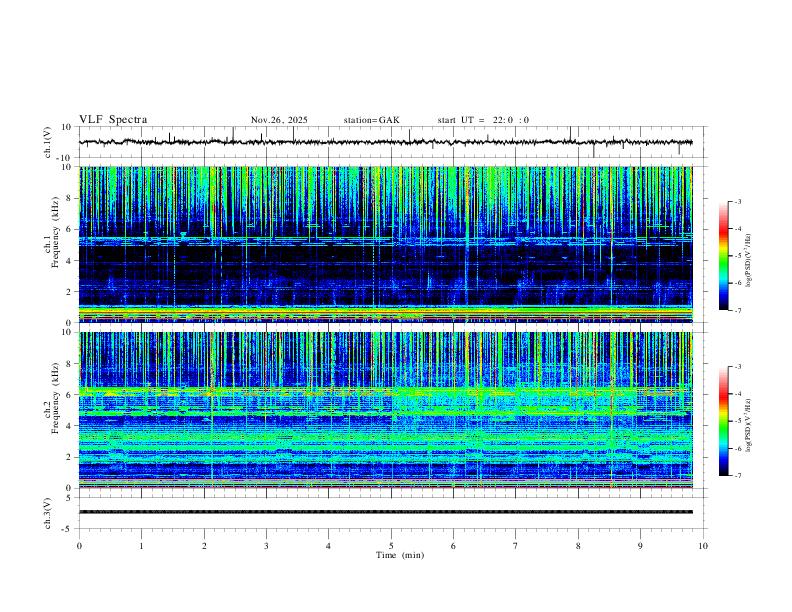
Task: Click time axis tick label "10"
Action: click(703, 546)
